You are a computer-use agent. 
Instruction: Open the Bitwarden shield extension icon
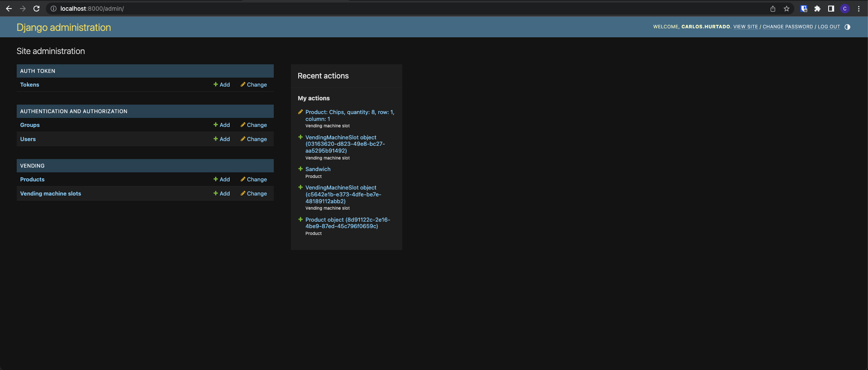click(x=804, y=9)
